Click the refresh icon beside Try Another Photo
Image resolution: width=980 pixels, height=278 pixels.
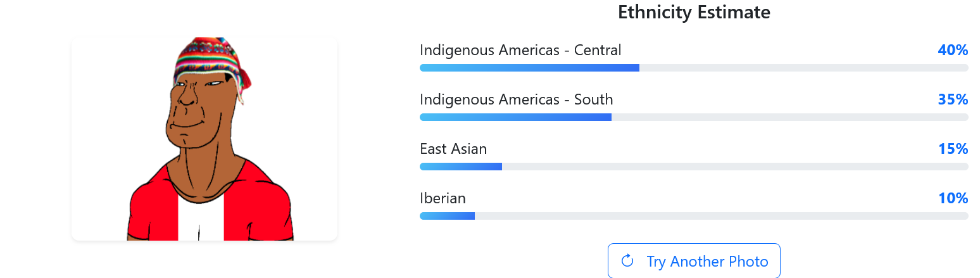pyautogui.click(x=627, y=261)
